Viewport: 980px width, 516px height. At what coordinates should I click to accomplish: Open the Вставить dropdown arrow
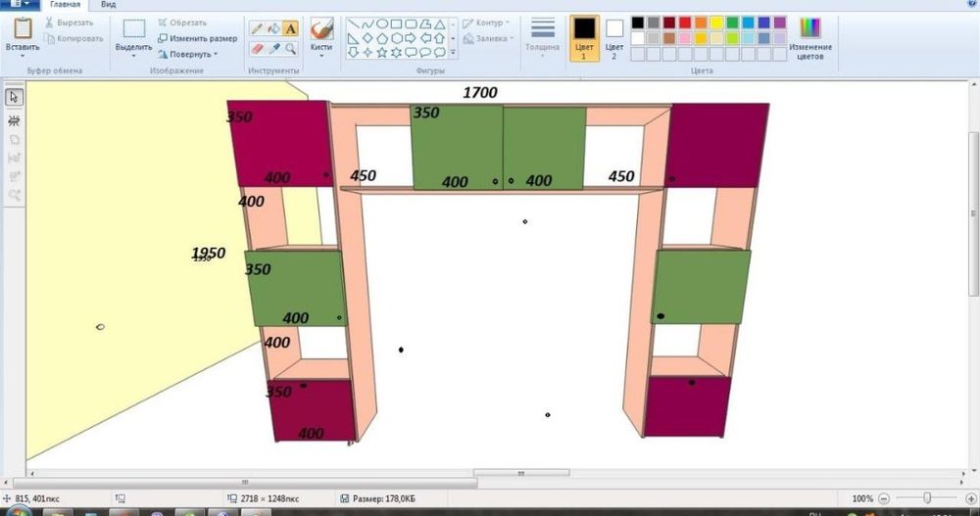23,56
